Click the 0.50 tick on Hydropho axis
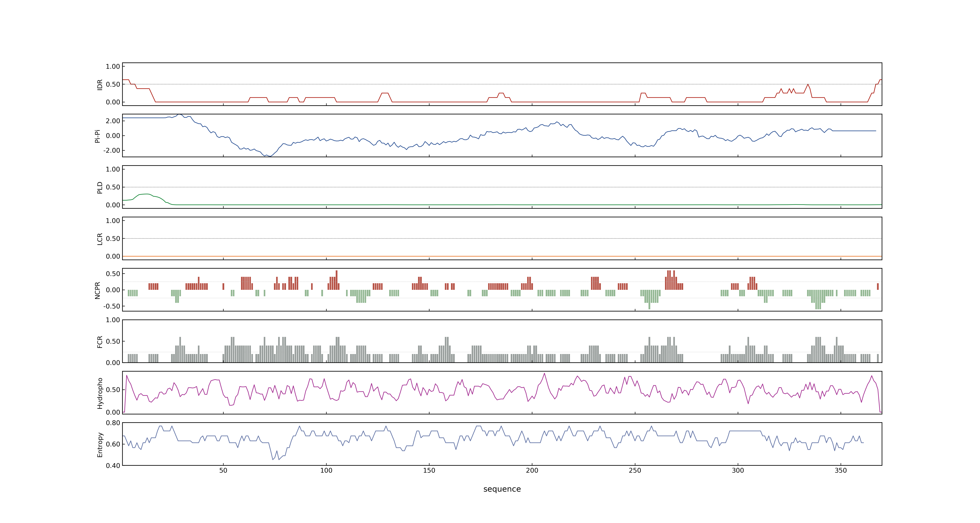This screenshot has height=523, width=980. 113,390
